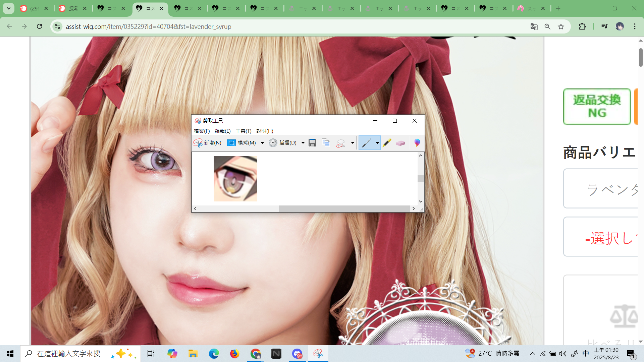This screenshot has height=362, width=644.
Task: Open the notification center icon
Action: [631, 354]
